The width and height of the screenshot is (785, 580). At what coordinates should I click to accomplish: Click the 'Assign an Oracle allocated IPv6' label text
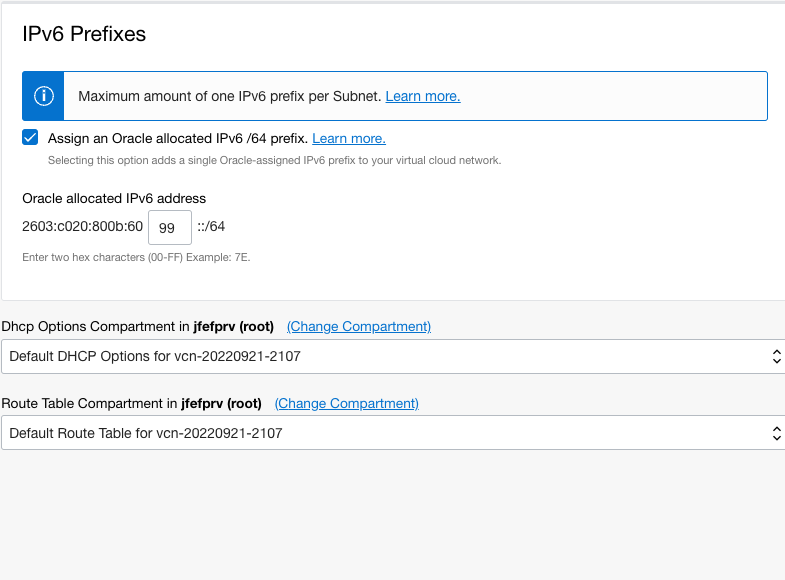[177, 139]
